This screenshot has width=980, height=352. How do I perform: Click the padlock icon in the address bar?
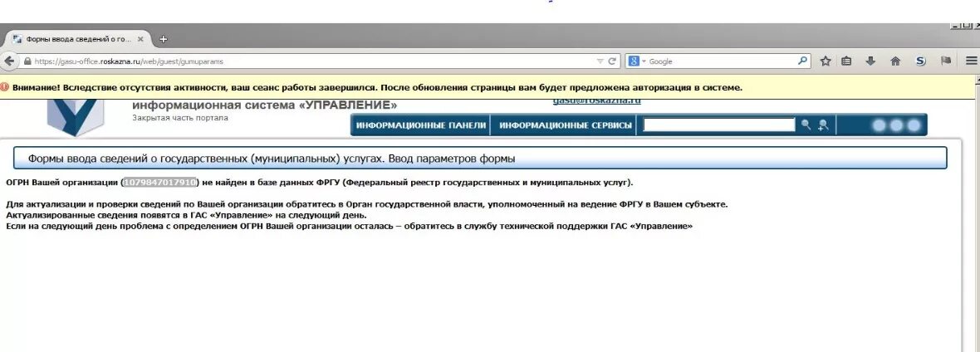(27, 61)
